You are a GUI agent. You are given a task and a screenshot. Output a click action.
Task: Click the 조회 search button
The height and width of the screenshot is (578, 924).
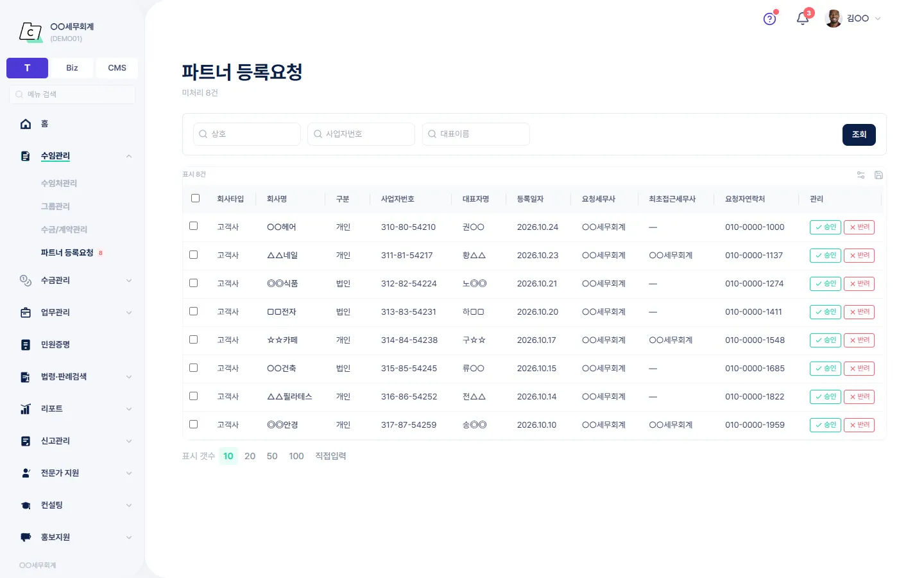tap(859, 135)
